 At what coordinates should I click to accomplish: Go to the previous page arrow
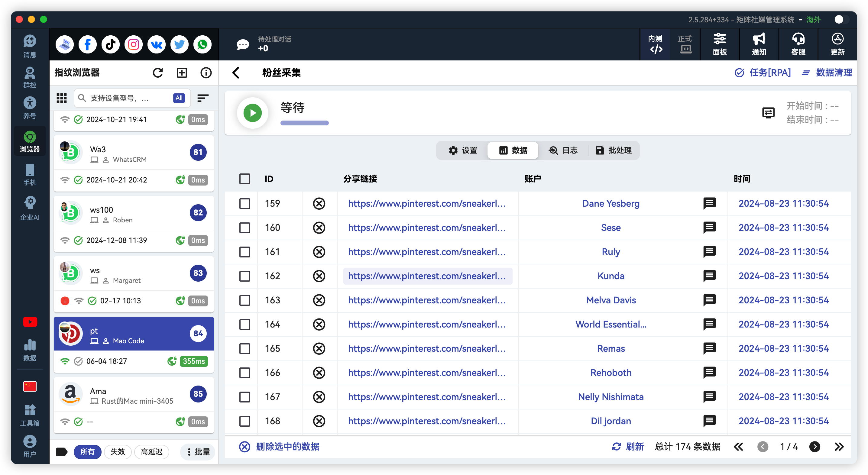[x=763, y=447]
